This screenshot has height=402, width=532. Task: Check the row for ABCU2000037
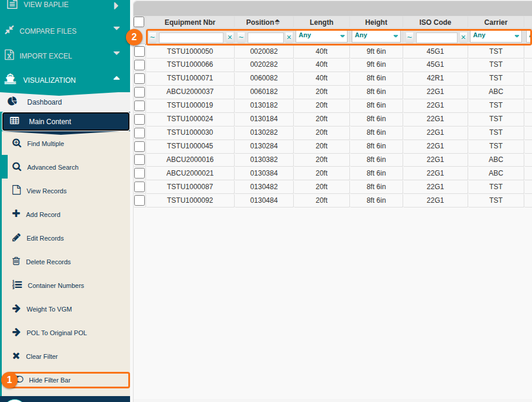coord(140,92)
